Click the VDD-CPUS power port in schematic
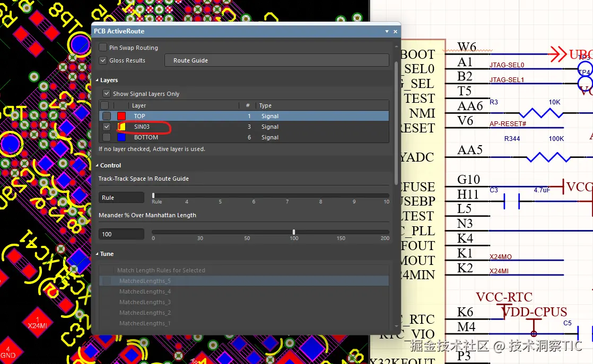Screen dimensions: 593x364 click(x=534, y=312)
